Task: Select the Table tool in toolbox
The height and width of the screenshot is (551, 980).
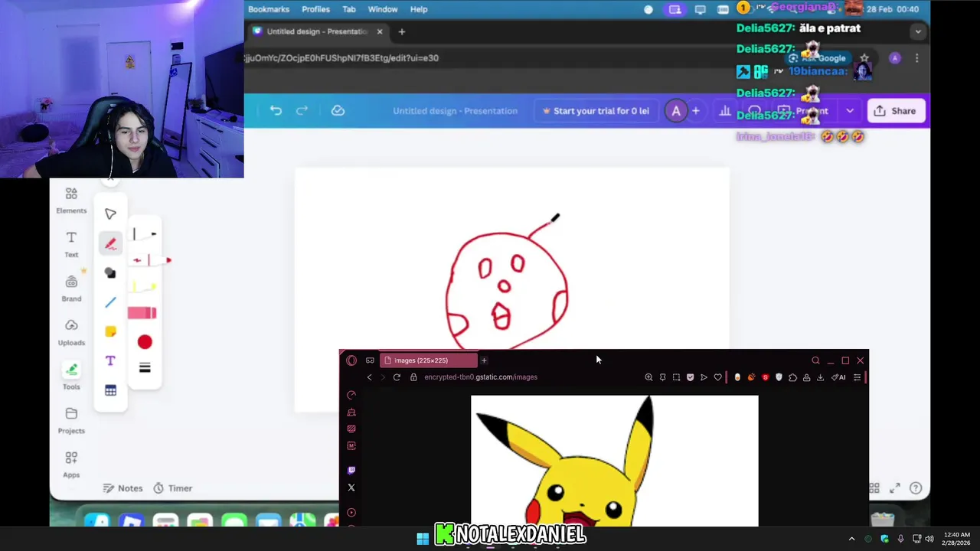Action: [x=110, y=390]
